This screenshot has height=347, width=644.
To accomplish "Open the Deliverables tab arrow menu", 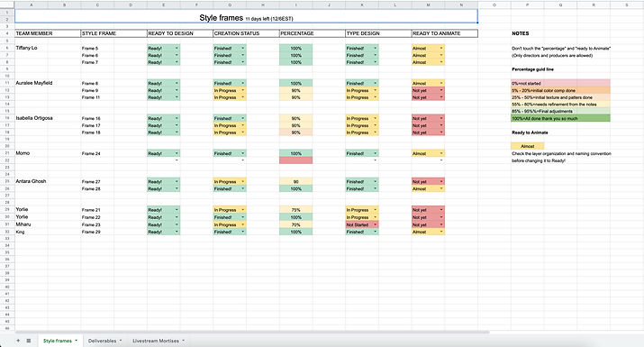I will point(121,341).
